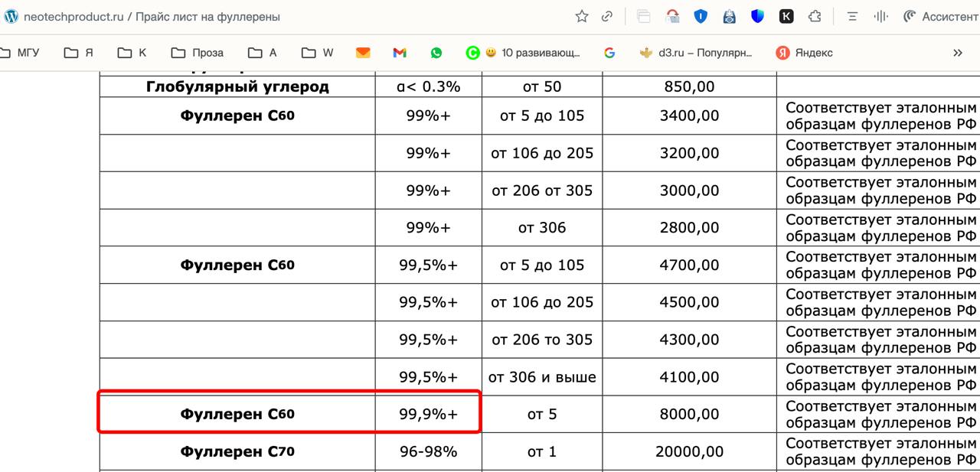
Task: Click the Фуллерен C70 table cell
Action: pos(237,452)
